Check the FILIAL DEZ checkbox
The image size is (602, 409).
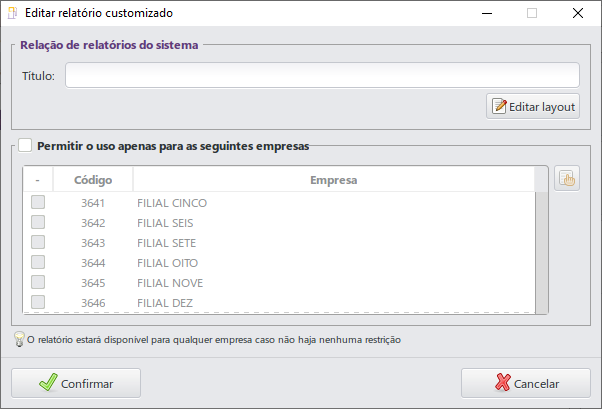click(38, 302)
